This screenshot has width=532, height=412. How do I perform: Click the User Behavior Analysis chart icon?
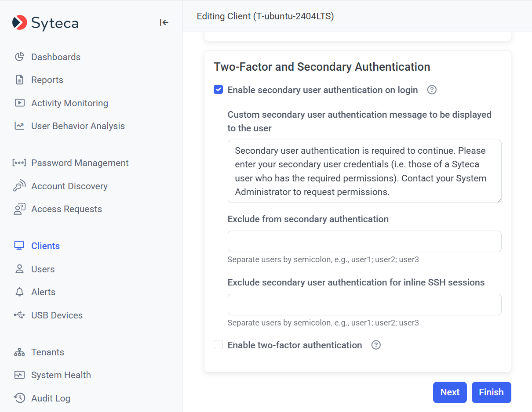point(19,126)
